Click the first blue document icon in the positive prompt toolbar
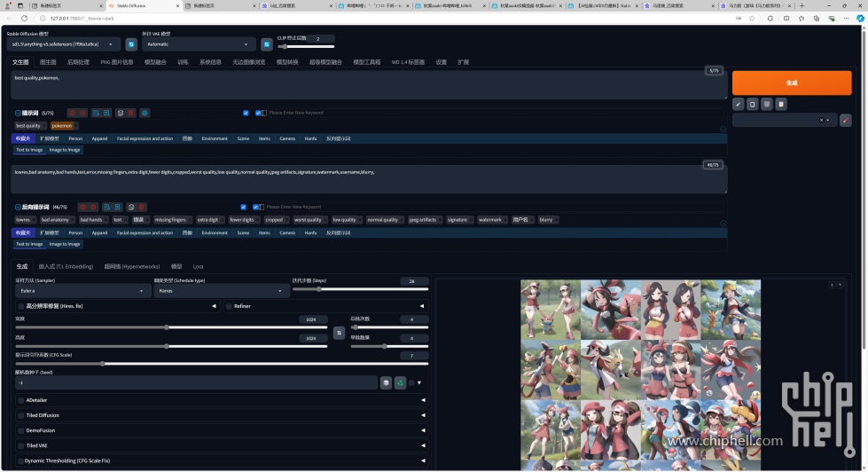Image resolution: width=868 pixels, height=472 pixels. click(97, 113)
